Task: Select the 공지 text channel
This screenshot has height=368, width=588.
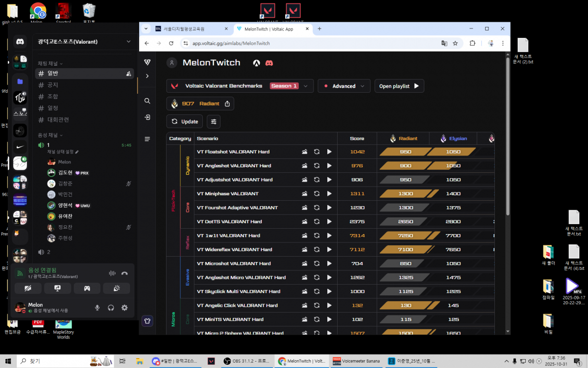Action: [53, 85]
